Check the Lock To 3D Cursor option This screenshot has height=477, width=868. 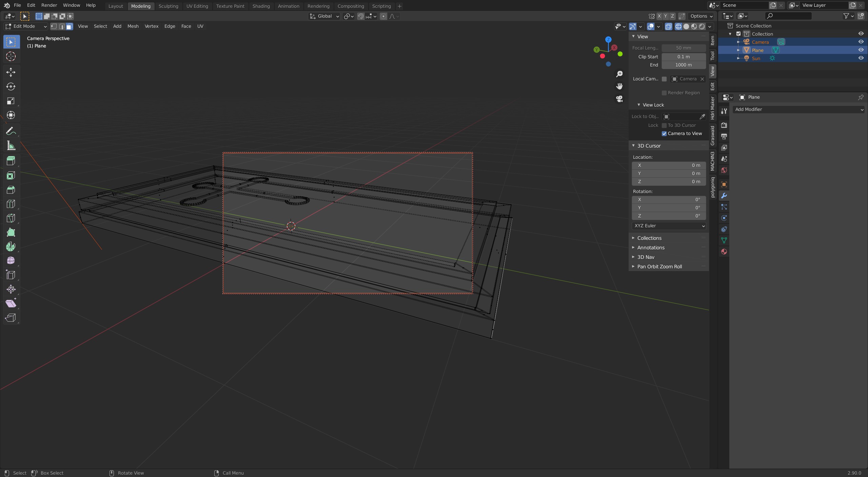664,126
